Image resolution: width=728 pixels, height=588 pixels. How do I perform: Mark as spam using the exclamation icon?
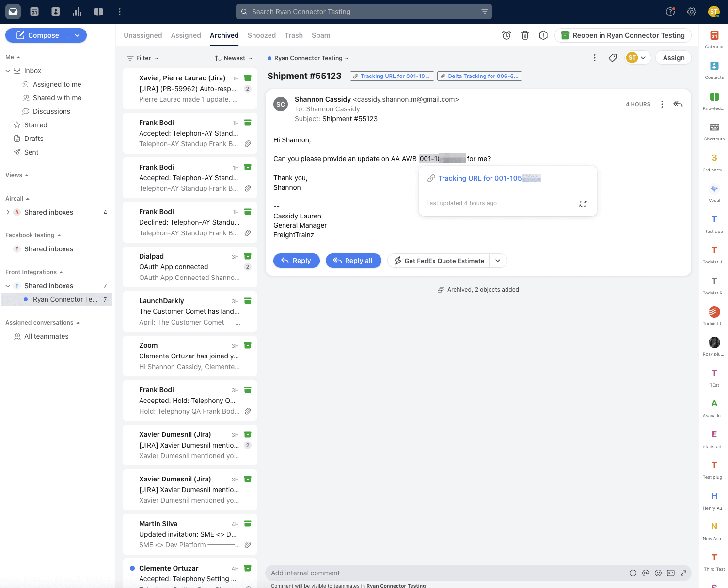543,35
